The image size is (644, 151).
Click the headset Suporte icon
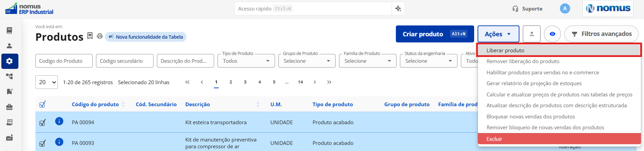(515, 9)
